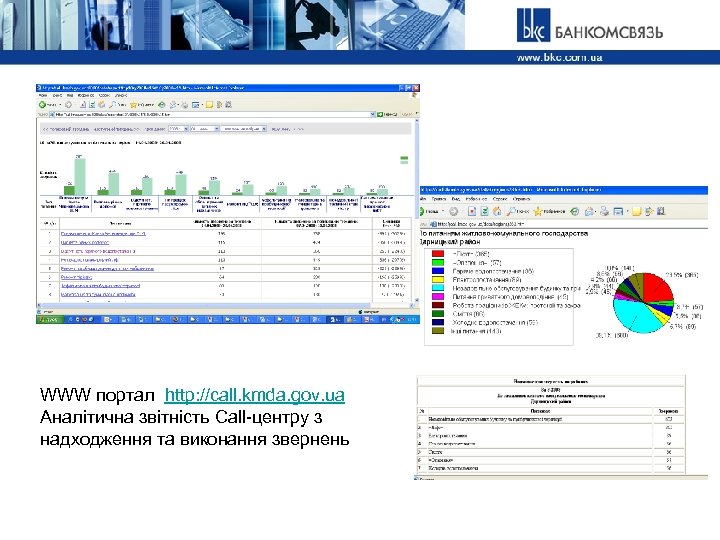Click Print icon in bar chart browser toolbar

185,105
